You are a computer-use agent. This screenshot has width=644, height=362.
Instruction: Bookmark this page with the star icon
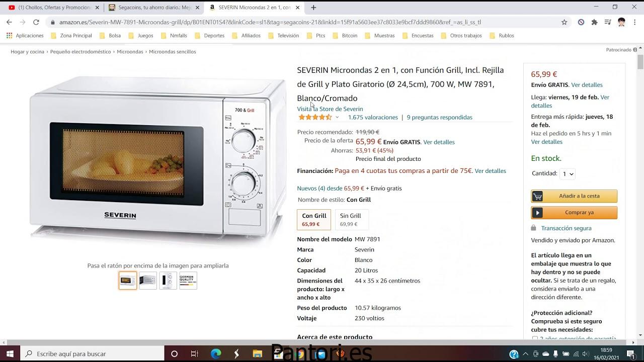[x=564, y=22]
